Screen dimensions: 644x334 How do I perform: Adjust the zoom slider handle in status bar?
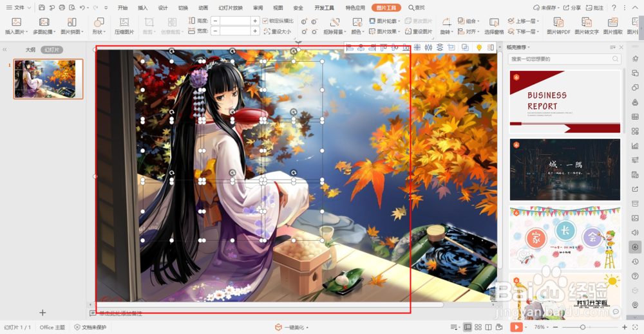(582, 327)
